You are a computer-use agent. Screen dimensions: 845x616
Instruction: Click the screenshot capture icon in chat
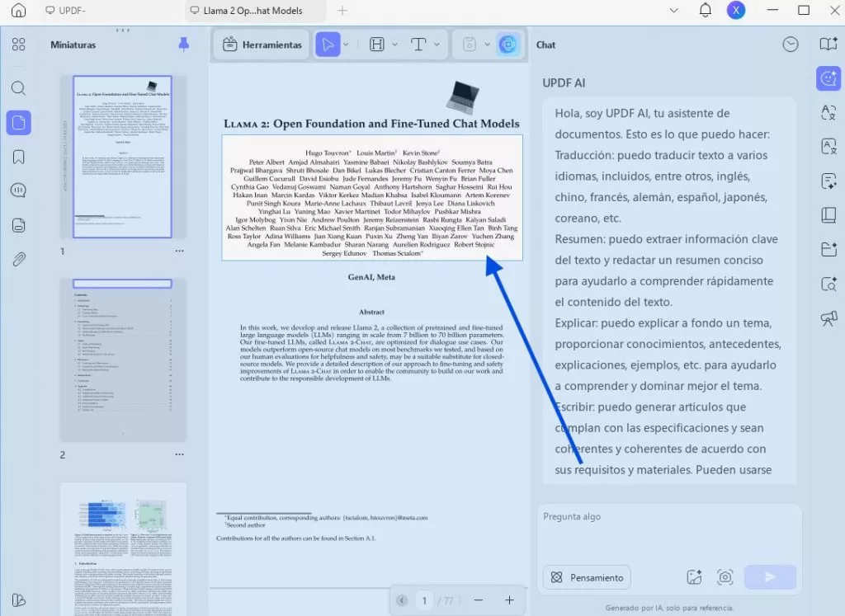pos(725,577)
